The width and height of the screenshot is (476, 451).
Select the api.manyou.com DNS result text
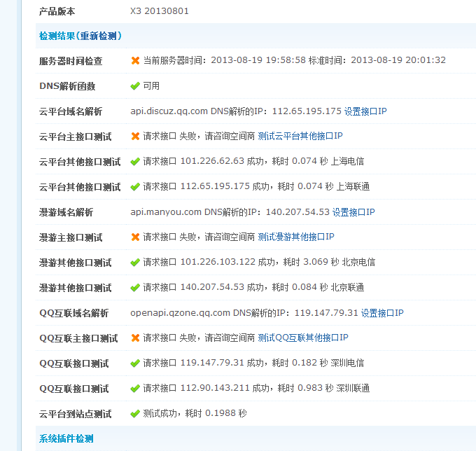(x=230, y=212)
